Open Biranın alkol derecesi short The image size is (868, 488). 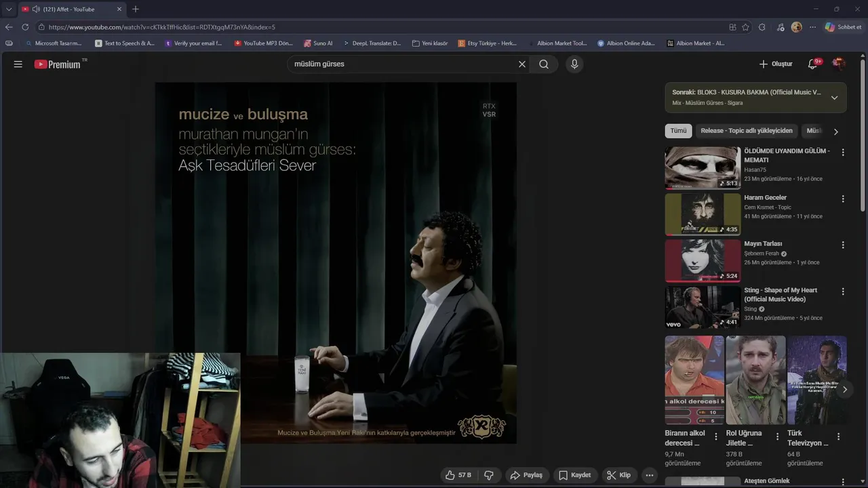pos(694,380)
